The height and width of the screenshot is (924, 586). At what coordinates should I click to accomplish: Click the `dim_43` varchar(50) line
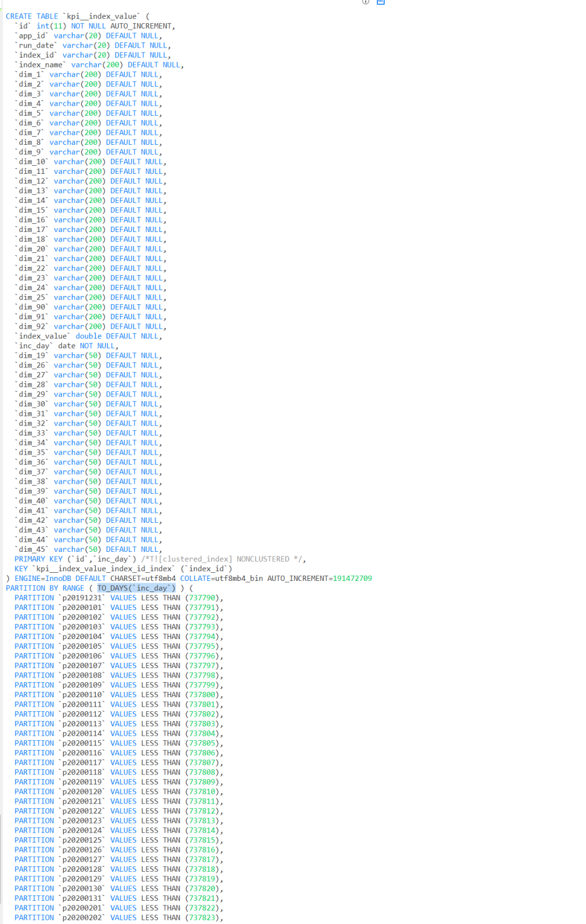point(88,530)
